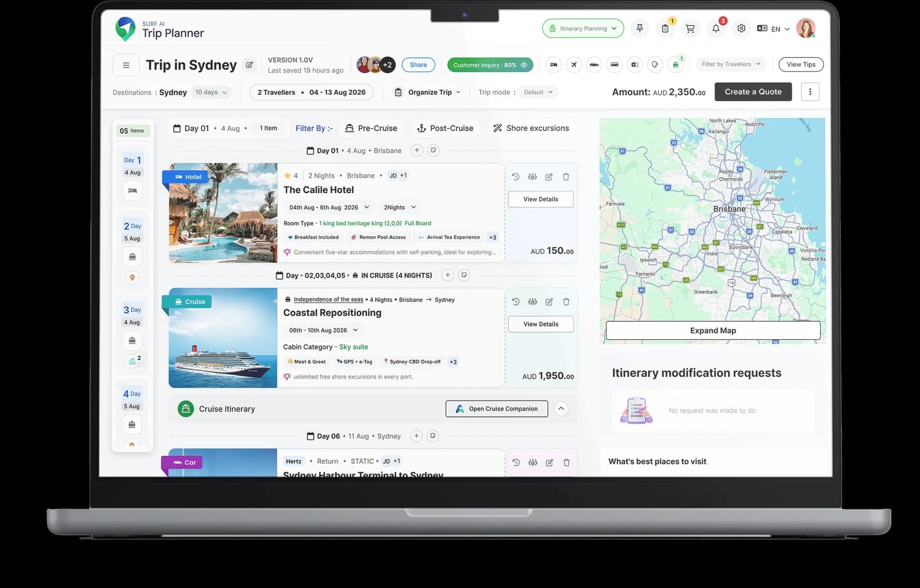This screenshot has height=588, width=920.
Task: Collapse the Cruise Itinerary section
Action: (561, 409)
